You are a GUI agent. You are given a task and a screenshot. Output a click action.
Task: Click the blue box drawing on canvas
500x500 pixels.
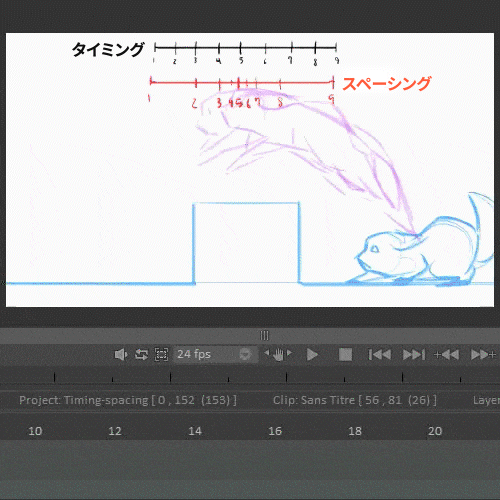pos(246,243)
